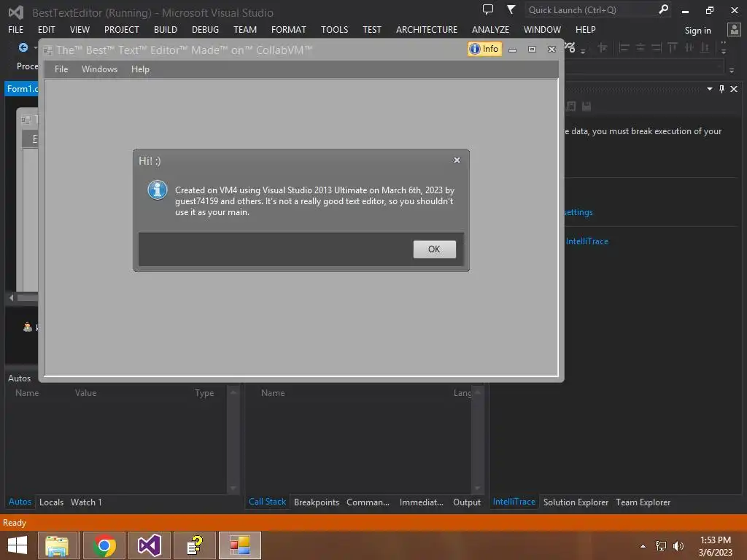Open the IntelliTrace window position dropdown
Image resolution: width=747 pixels, height=560 pixels.
point(709,89)
